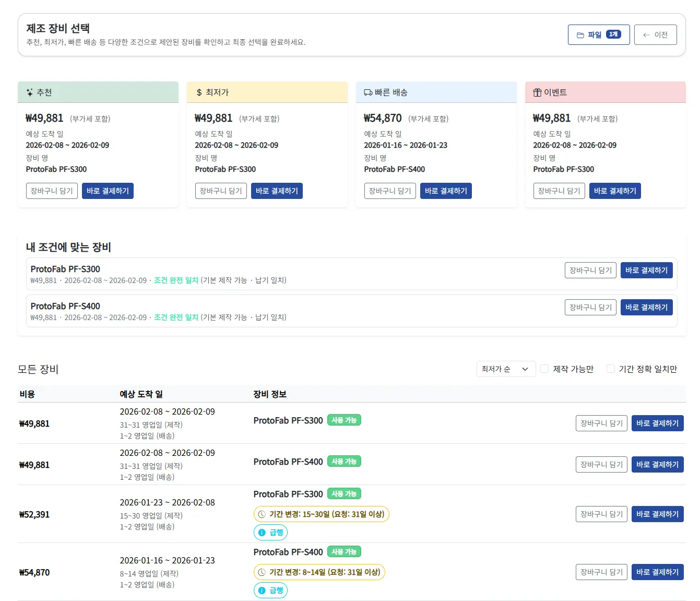
Task: Click the truck icon beside 빠른 배송
Action: point(368,92)
